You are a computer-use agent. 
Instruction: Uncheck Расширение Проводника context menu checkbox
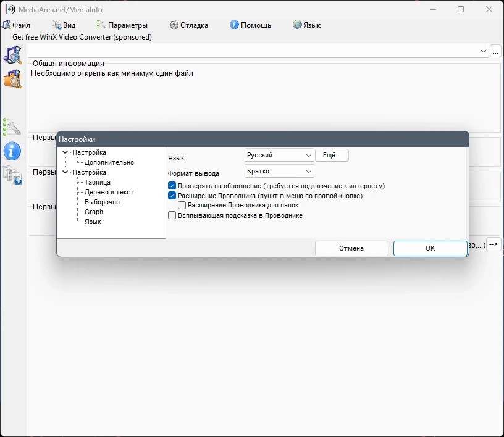coord(172,196)
